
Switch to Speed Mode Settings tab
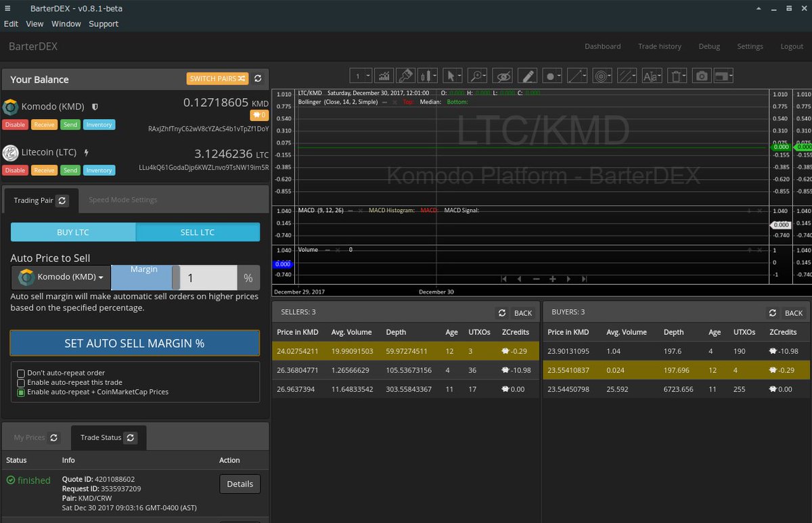click(x=122, y=200)
